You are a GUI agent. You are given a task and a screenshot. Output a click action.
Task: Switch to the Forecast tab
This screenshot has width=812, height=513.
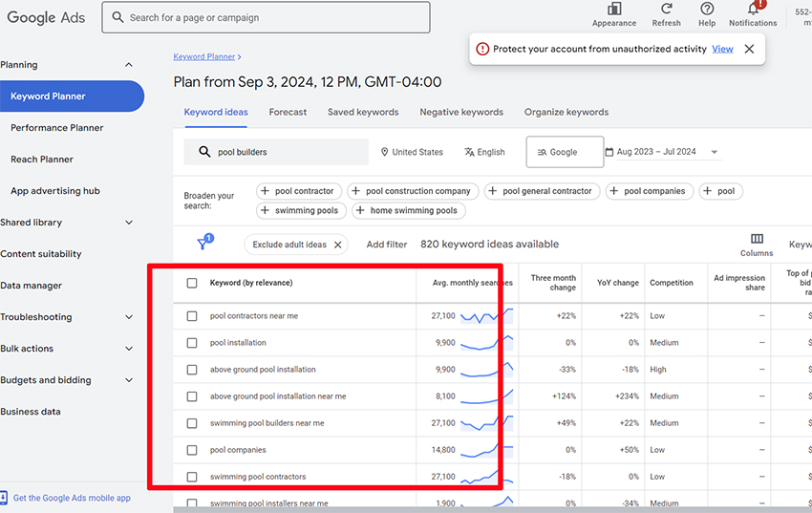click(288, 112)
